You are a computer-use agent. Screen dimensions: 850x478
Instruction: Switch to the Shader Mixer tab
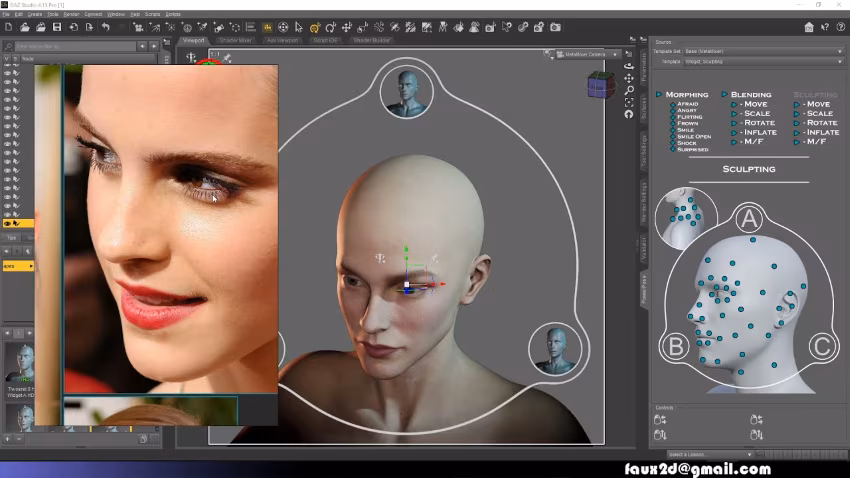coord(235,40)
